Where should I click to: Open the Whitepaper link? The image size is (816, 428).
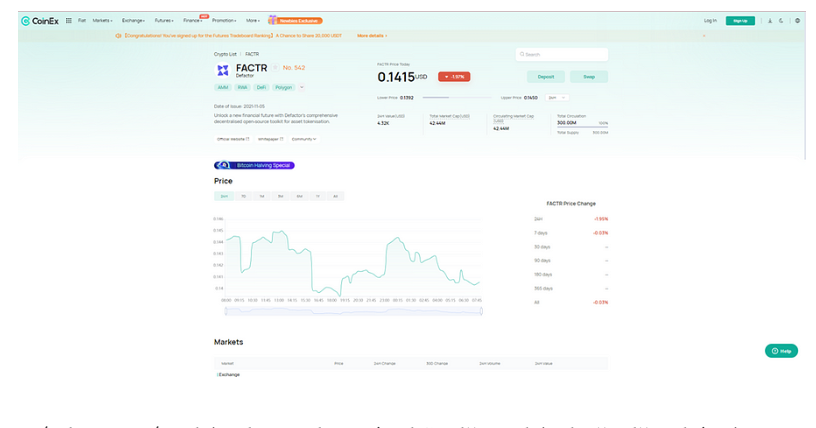pyautogui.click(x=271, y=139)
